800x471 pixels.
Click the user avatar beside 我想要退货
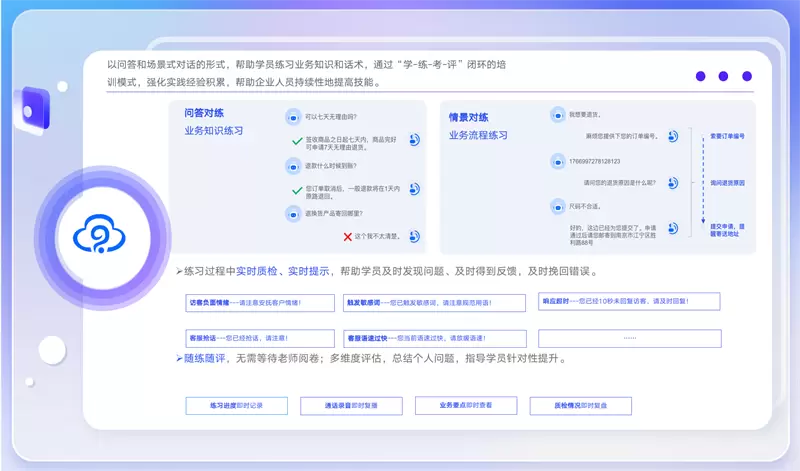point(557,115)
